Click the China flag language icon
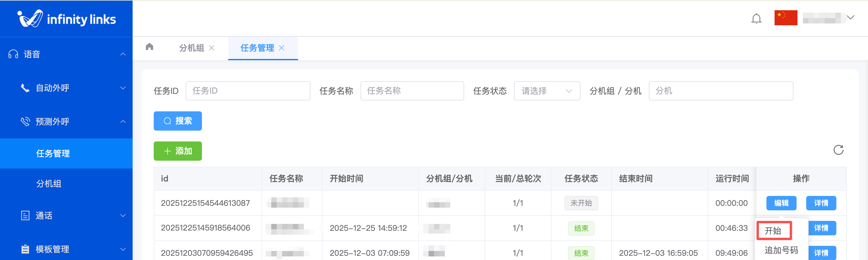The height and width of the screenshot is (260, 868). point(785,18)
